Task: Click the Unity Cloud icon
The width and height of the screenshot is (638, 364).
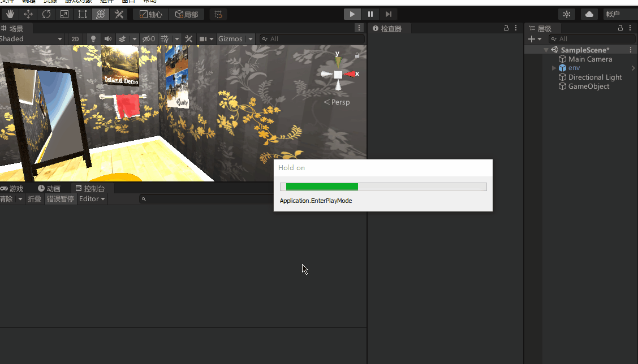Action: [x=589, y=14]
